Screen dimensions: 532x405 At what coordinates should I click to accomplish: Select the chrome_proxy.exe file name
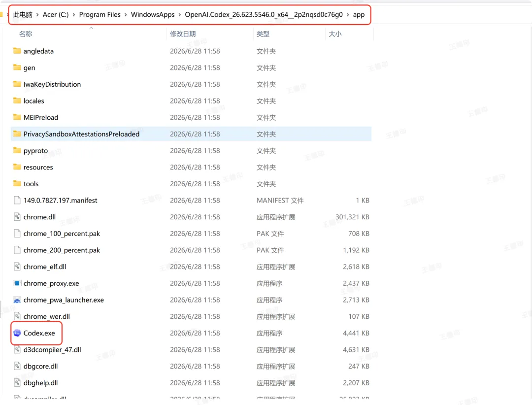point(51,283)
